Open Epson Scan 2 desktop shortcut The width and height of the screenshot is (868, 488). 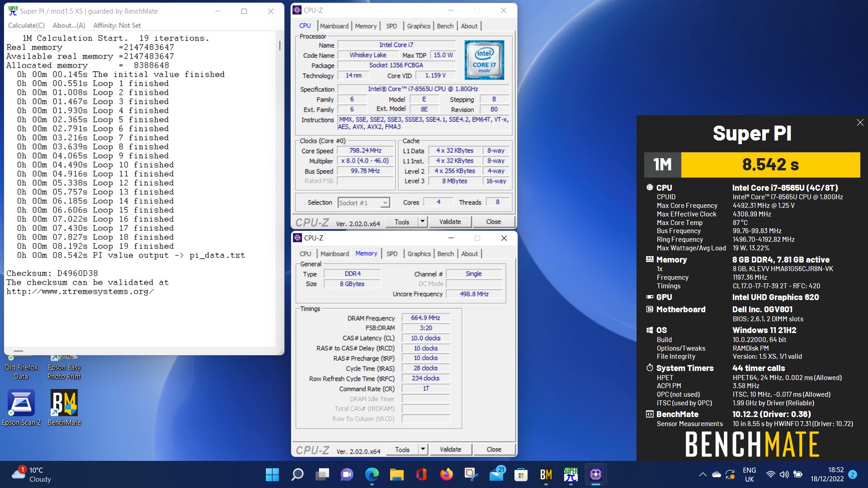click(x=21, y=408)
